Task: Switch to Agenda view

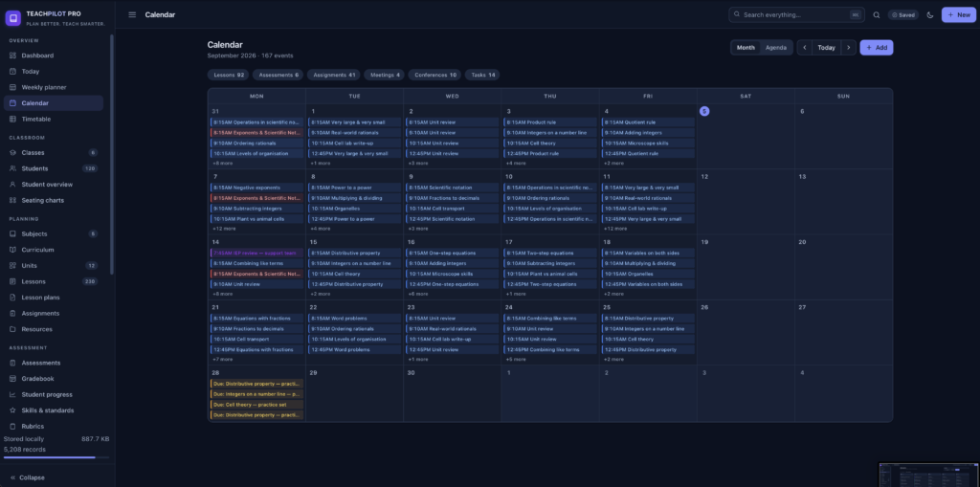Action: [776, 48]
